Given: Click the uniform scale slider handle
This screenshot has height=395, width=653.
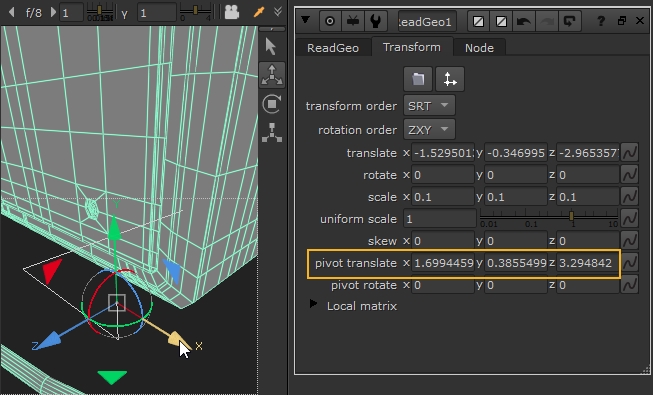Looking at the screenshot, I should (x=571, y=215).
